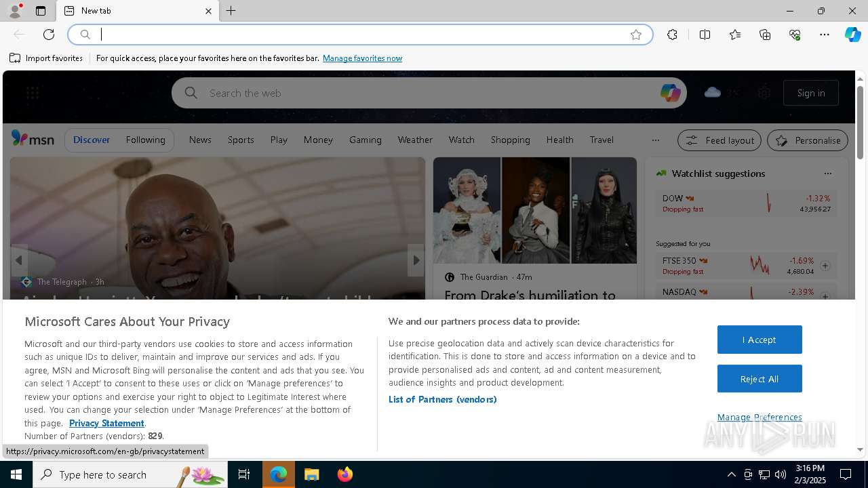868x488 pixels.
Task: Open Watchlist suggestions more options
Action: 827,174
